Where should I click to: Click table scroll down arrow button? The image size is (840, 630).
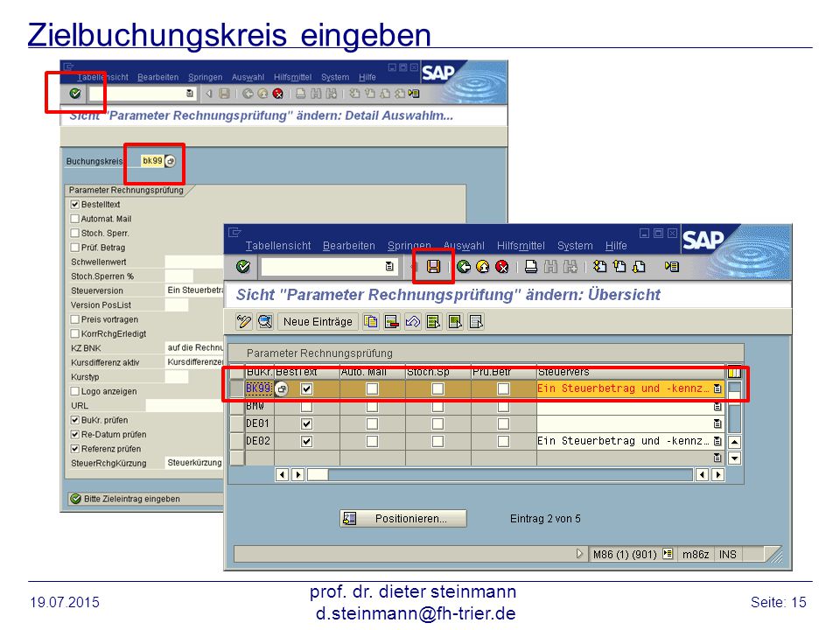click(x=734, y=458)
